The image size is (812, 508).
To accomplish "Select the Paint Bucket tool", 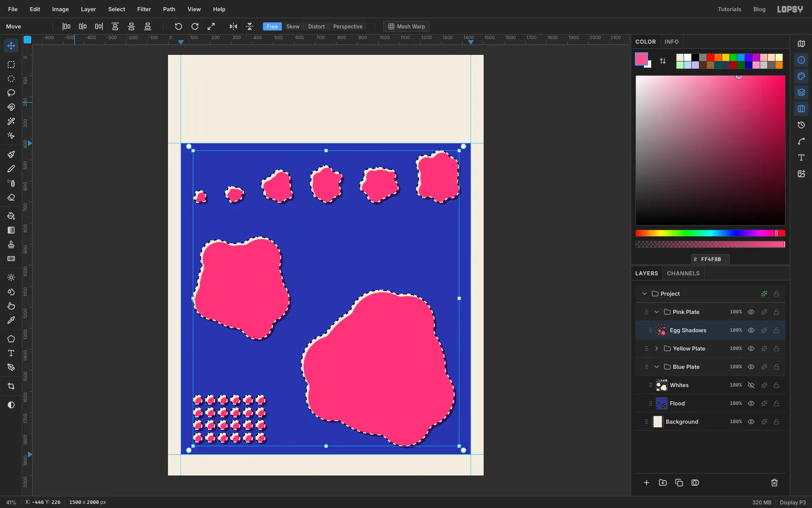I will (11, 216).
